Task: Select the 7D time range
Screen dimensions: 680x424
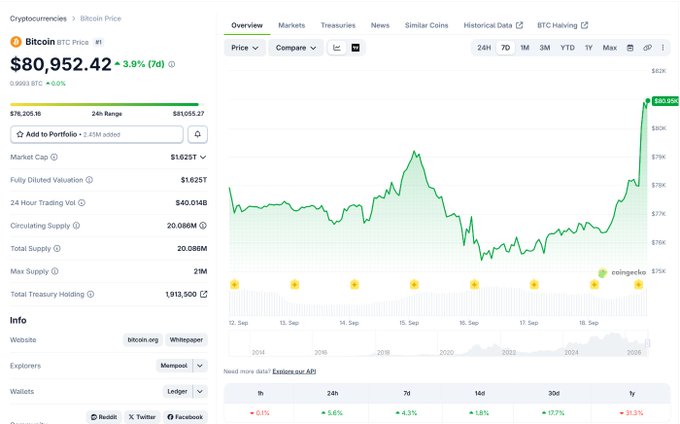Action: tap(505, 48)
